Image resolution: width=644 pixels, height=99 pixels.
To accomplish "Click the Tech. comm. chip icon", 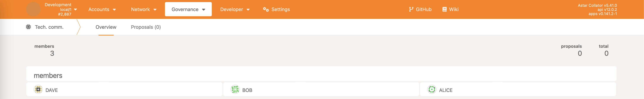I will coord(29,27).
